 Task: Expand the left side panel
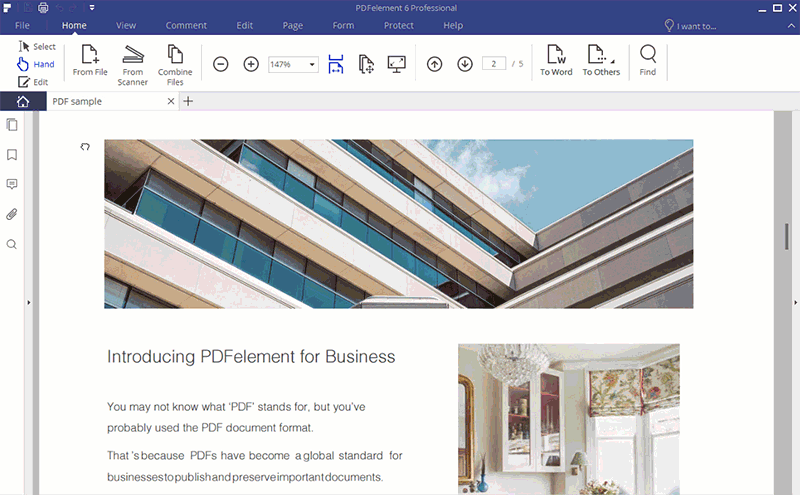click(x=29, y=303)
